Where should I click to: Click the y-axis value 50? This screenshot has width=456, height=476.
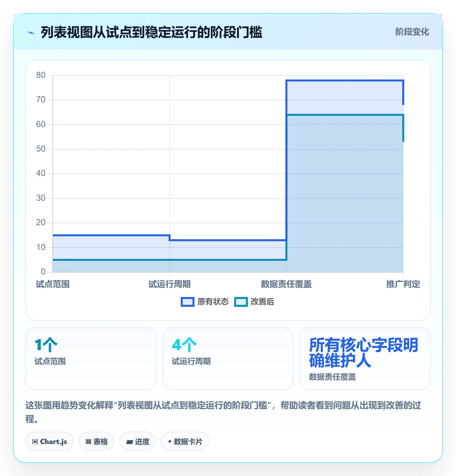pyautogui.click(x=41, y=149)
